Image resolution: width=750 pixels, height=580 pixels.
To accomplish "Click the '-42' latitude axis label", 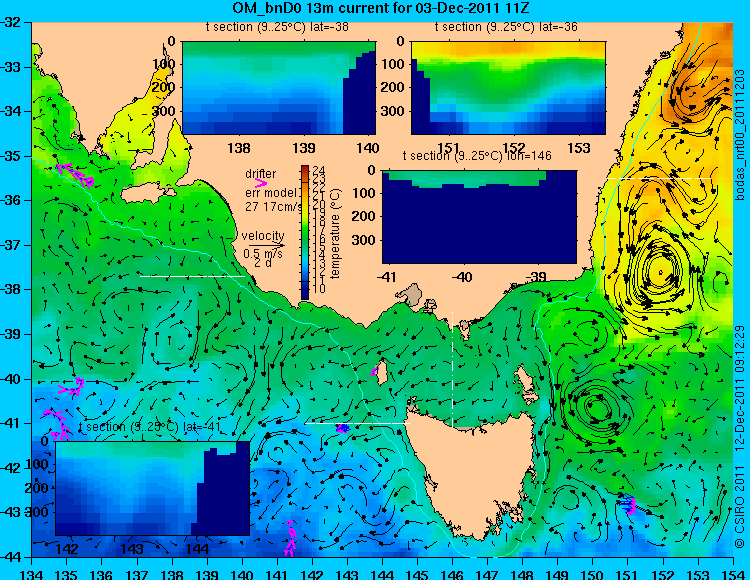I will coord(12,468).
